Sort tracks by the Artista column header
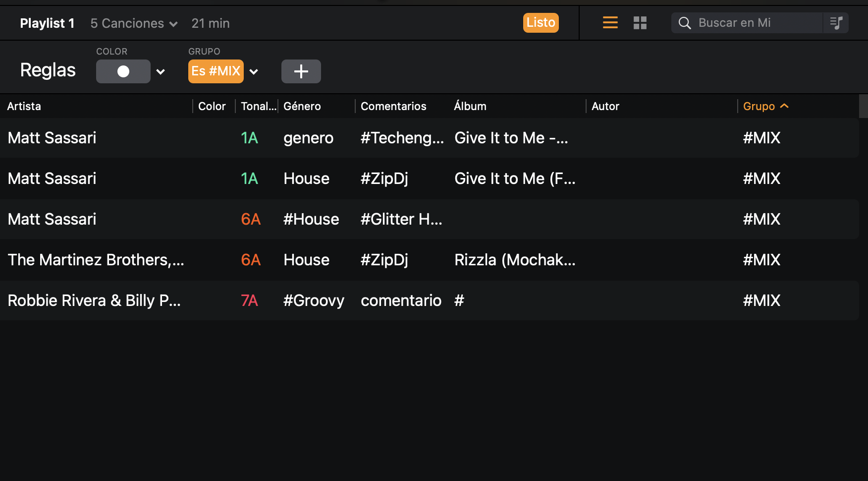Viewport: 868px width, 481px height. coord(24,106)
